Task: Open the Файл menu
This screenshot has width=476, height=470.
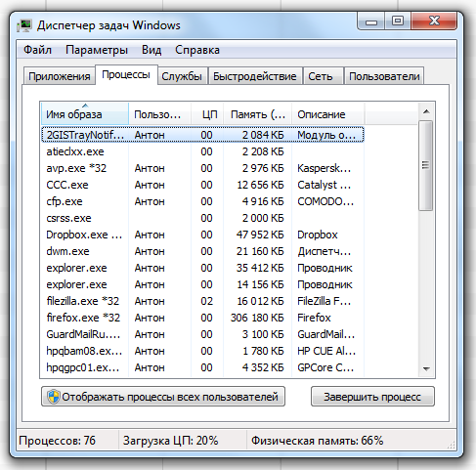Action: click(37, 50)
